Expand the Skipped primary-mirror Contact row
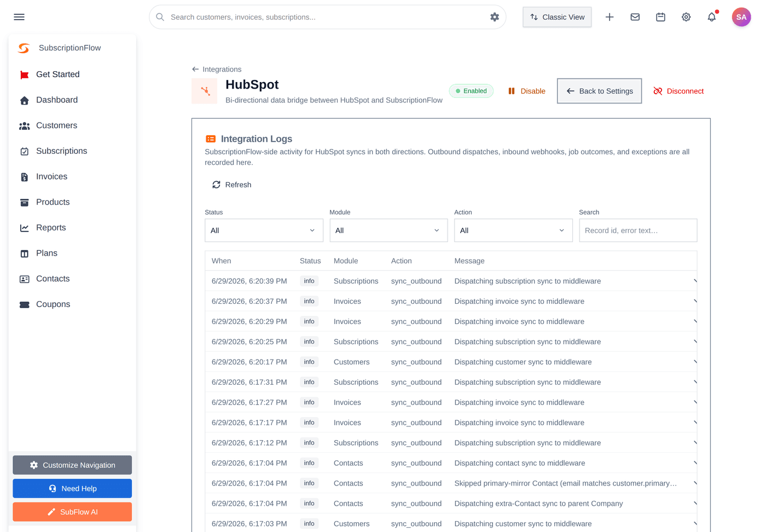Image resolution: width=766 pixels, height=532 pixels. 695,483
